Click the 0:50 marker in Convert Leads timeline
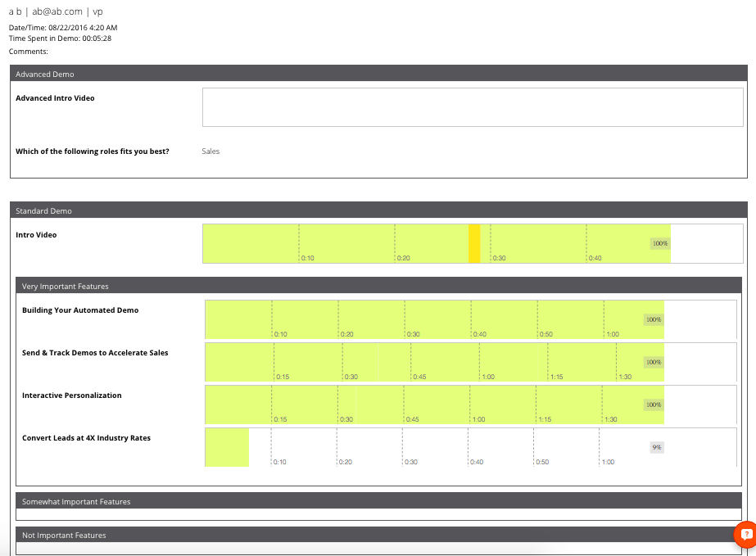This screenshot has width=756, height=556. [x=541, y=462]
